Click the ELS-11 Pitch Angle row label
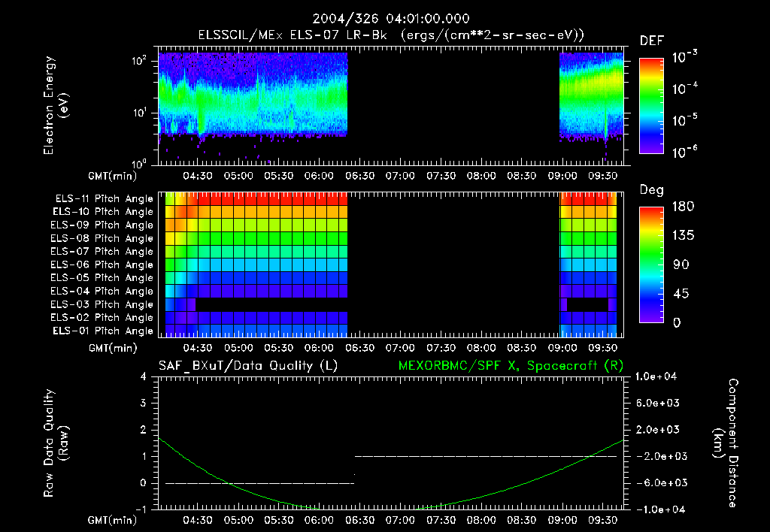The image size is (770, 532). coord(104,199)
